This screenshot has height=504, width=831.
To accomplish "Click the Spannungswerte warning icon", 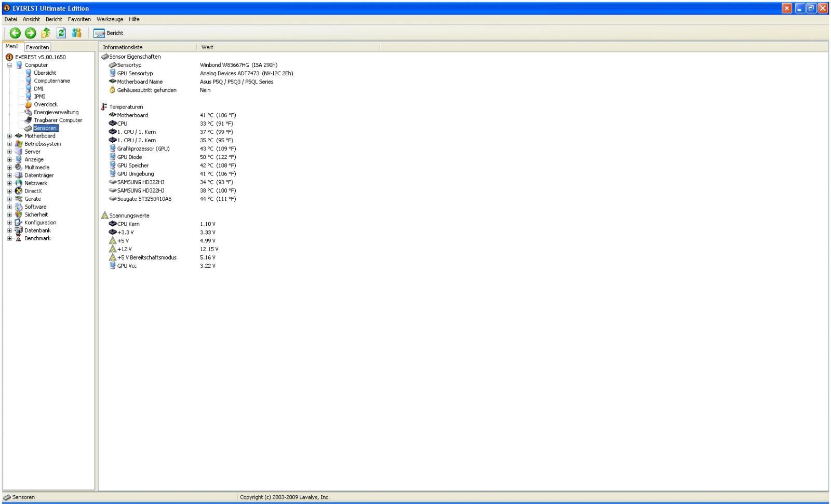I will 104,215.
